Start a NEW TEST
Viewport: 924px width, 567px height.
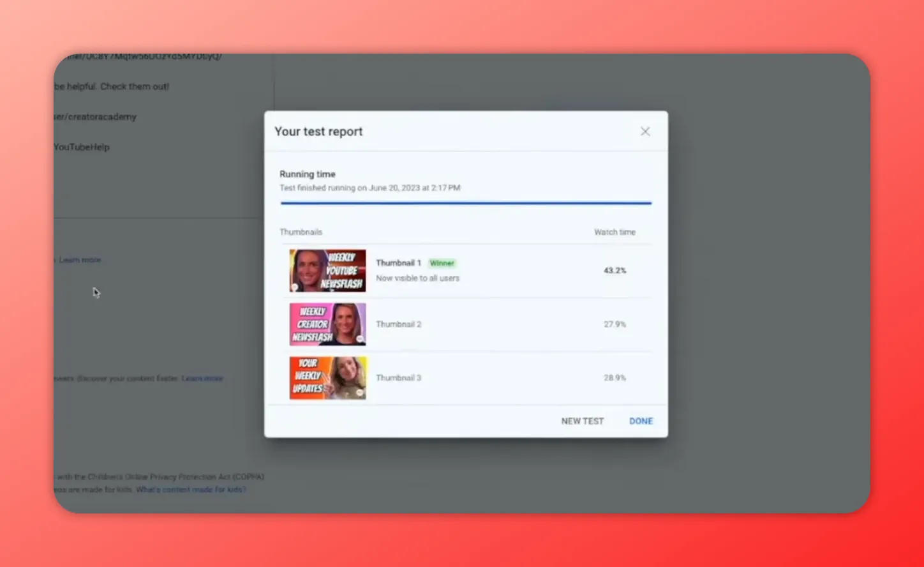point(582,421)
